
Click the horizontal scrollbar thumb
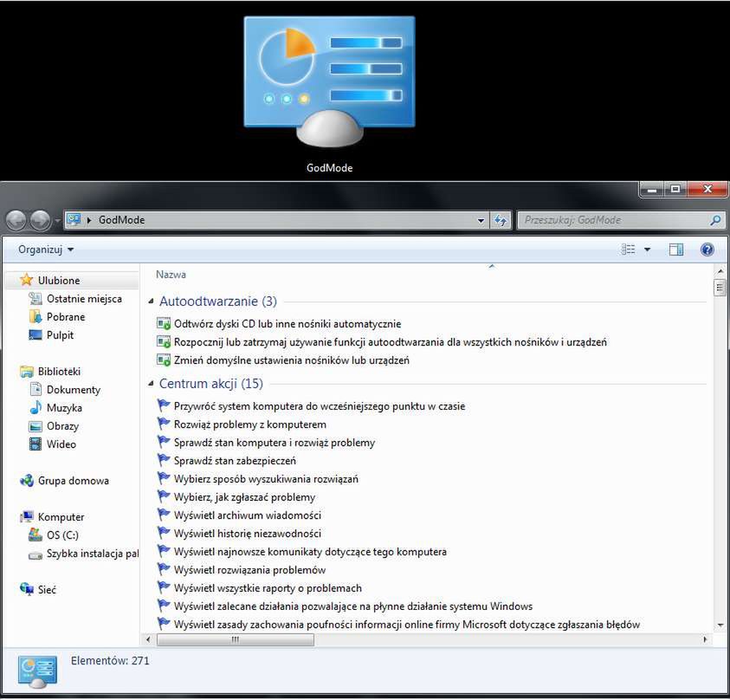point(236,640)
